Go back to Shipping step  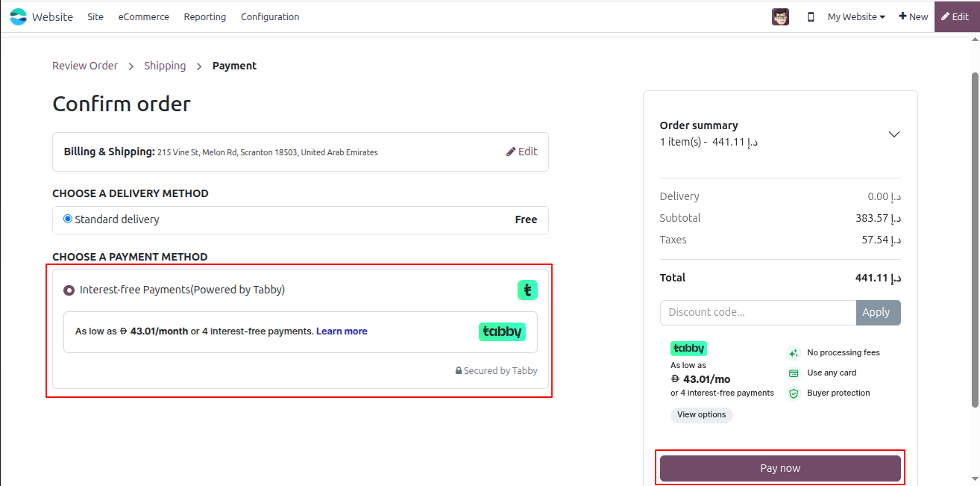click(165, 66)
